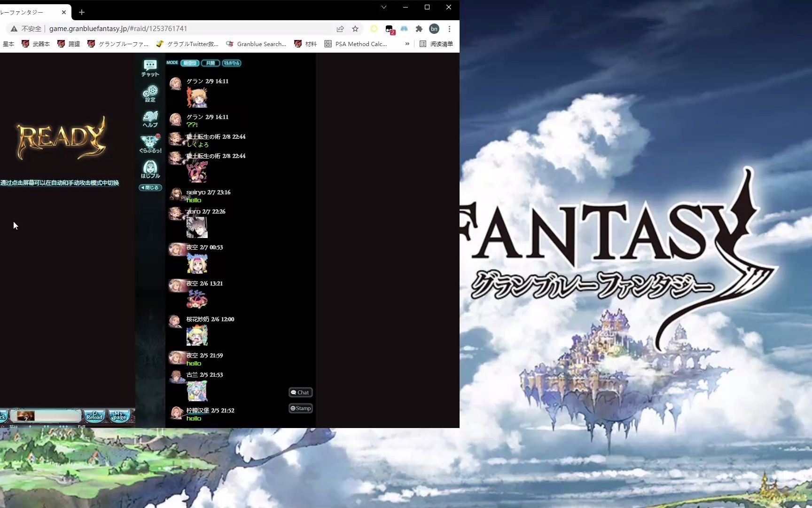Click the item thumbnail showing 2
This screenshot has height=508, width=812.
[x=25, y=416]
